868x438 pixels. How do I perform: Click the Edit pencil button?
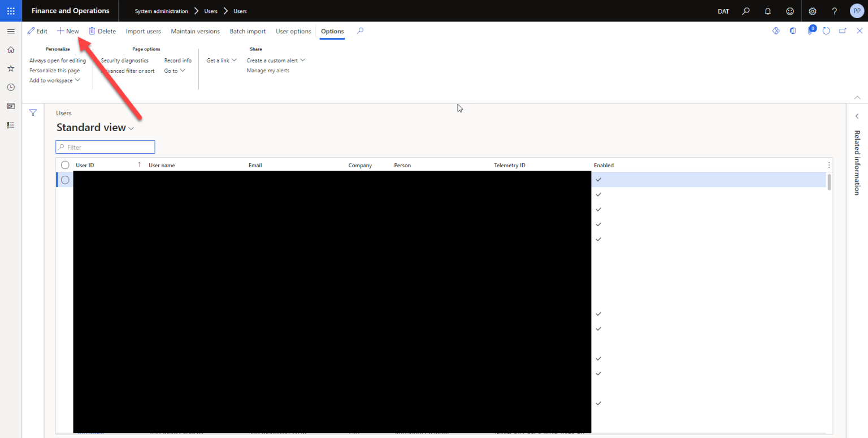coord(37,31)
